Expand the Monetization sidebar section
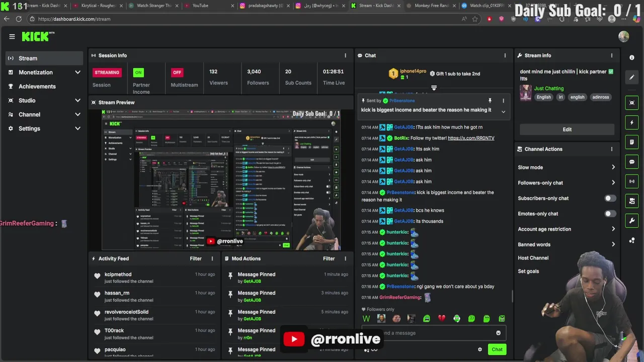 [x=77, y=72]
